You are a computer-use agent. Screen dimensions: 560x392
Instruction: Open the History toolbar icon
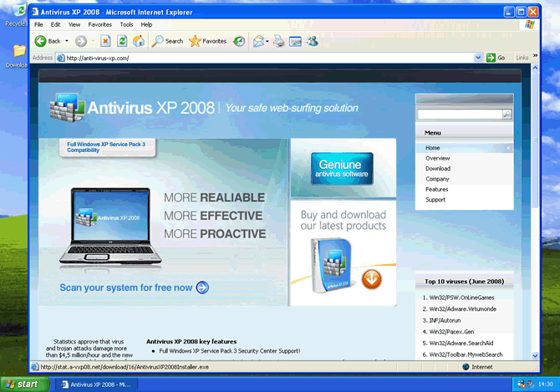239,41
